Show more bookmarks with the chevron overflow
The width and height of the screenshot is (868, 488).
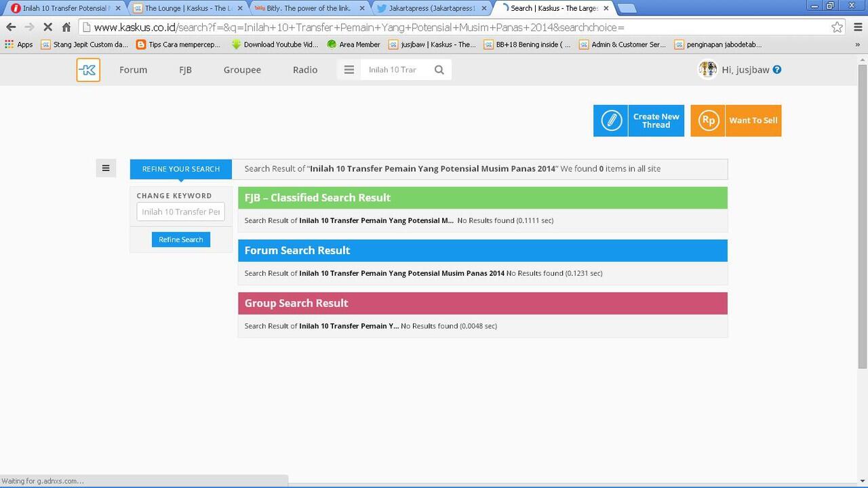pyautogui.click(x=857, y=45)
